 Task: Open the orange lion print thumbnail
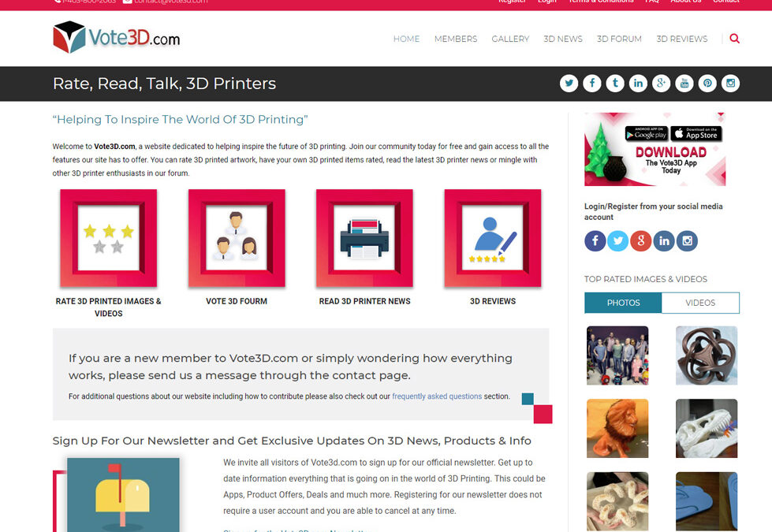(x=617, y=428)
